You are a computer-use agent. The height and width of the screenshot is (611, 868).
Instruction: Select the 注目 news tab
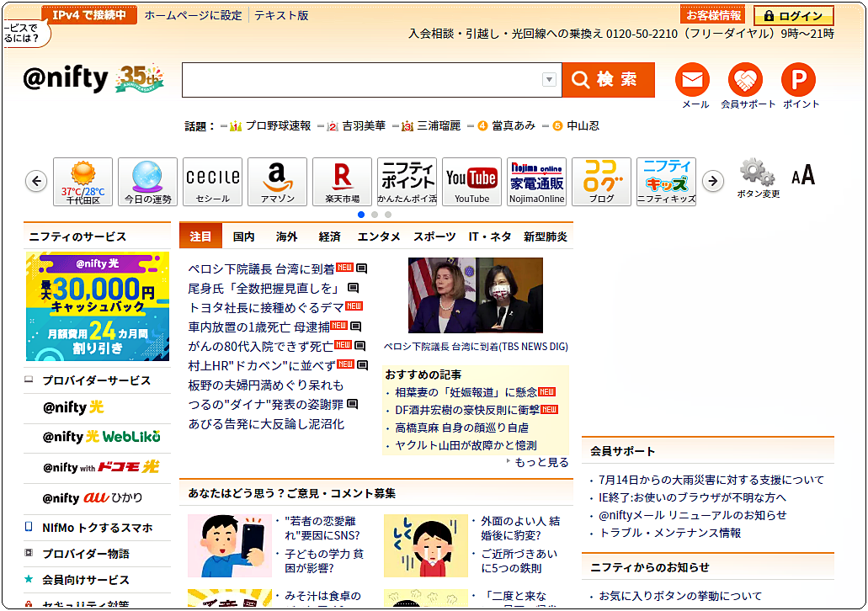click(200, 236)
